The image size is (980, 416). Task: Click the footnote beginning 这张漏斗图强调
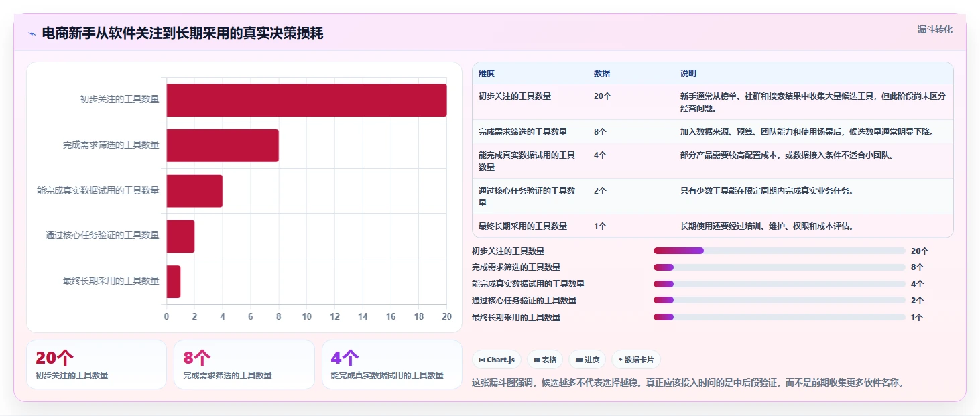tap(689, 383)
